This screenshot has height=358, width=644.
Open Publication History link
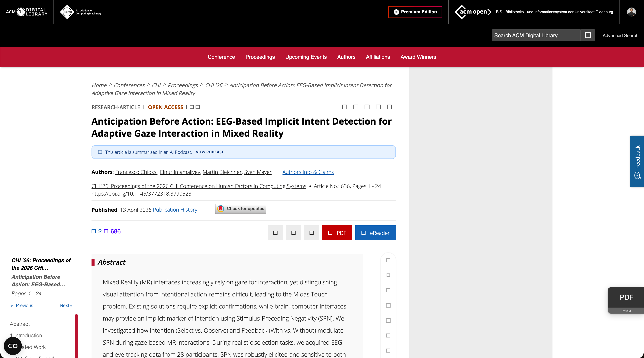click(x=175, y=210)
